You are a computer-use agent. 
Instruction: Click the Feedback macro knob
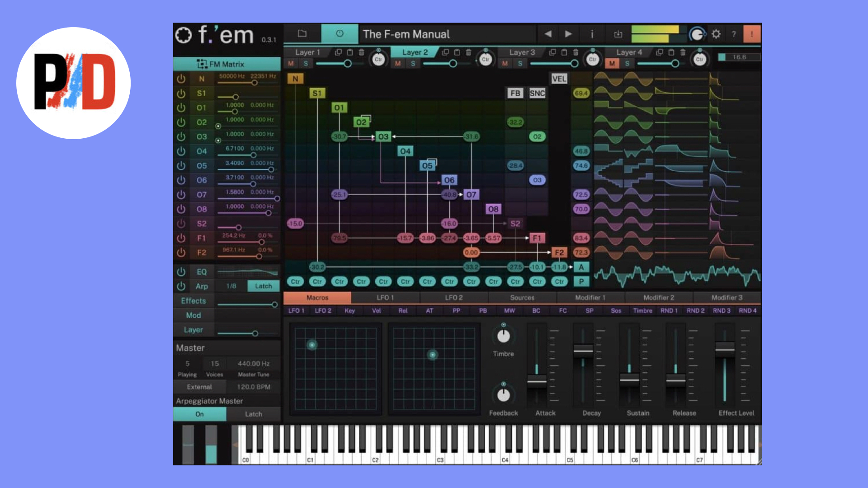point(503,395)
